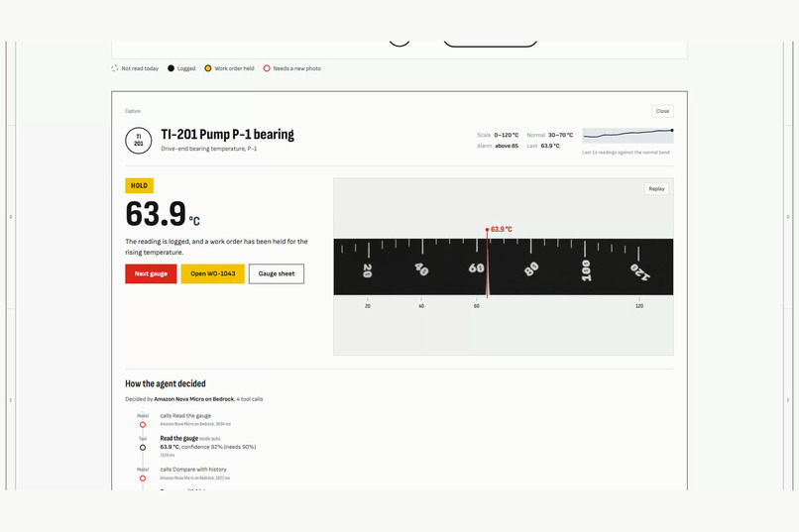
Task: Click the black Tool node for Read the gauge
Action: [x=143, y=448]
